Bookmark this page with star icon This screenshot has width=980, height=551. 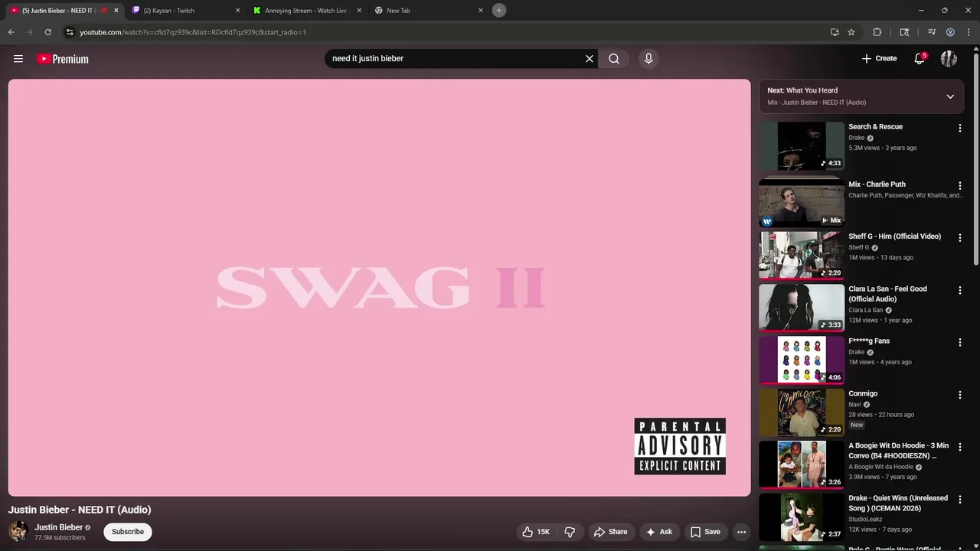point(851,32)
